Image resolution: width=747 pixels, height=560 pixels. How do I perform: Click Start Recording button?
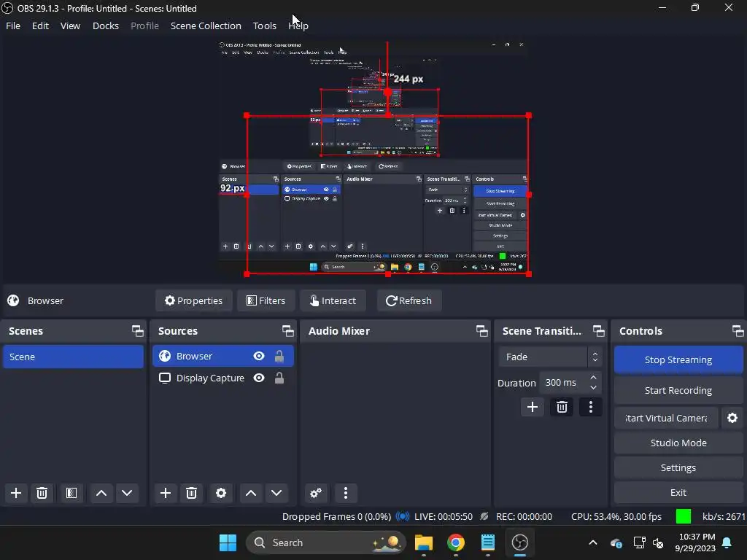[x=678, y=391]
